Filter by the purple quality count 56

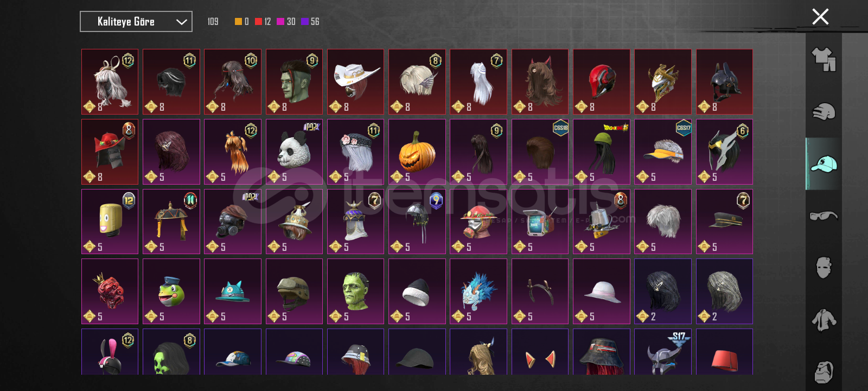[310, 22]
